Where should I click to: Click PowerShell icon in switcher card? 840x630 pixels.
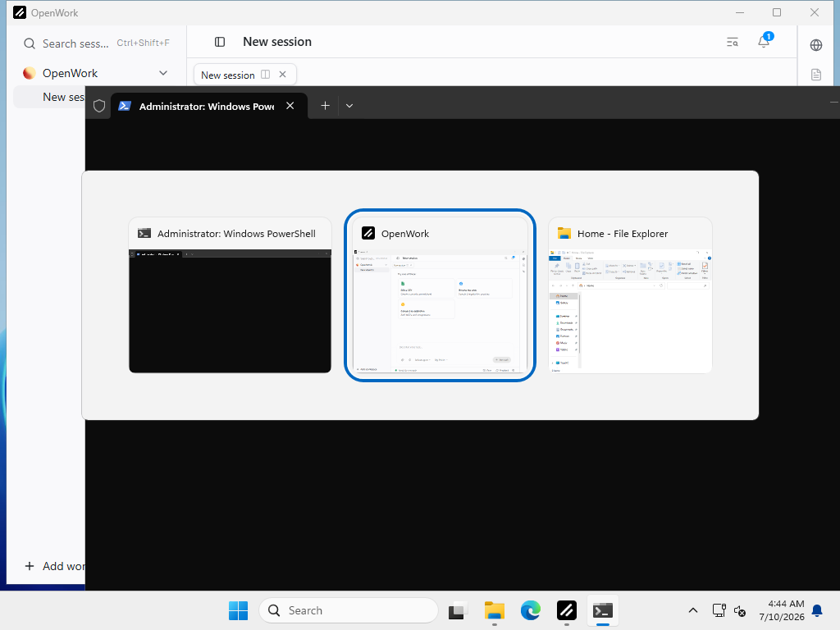coord(144,233)
